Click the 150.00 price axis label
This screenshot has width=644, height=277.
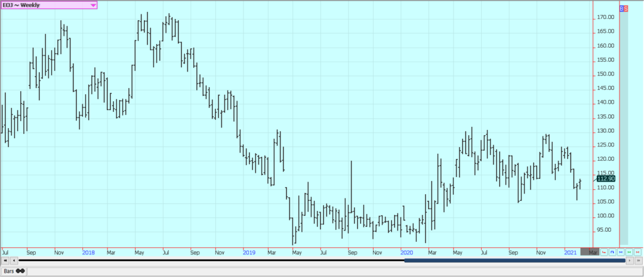(x=606, y=74)
